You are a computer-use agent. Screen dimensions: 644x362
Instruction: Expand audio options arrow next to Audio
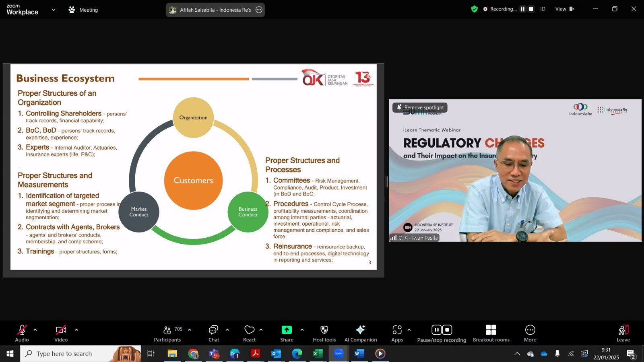click(35, 330)
